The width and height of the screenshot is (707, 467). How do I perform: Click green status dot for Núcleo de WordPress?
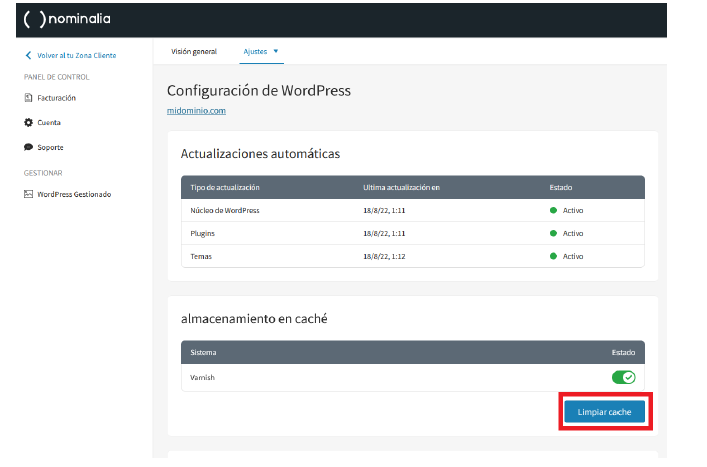click(553, 211)
